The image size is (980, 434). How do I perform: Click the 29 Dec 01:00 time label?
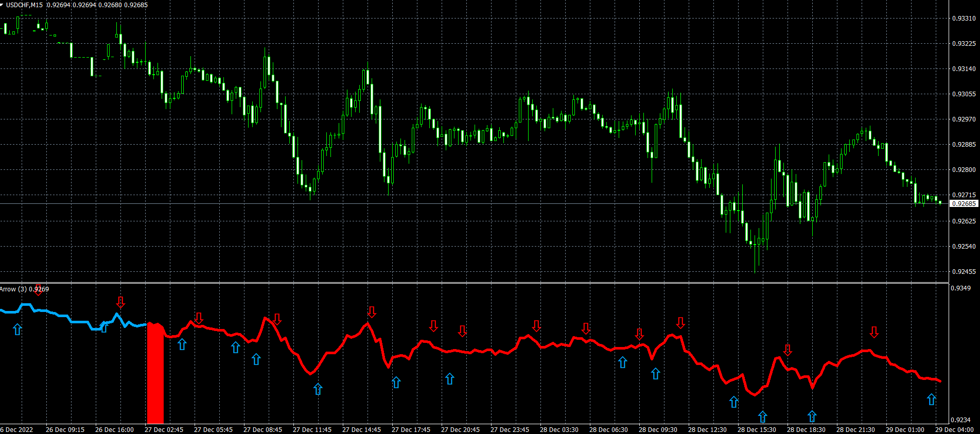(x=905, y=430)
